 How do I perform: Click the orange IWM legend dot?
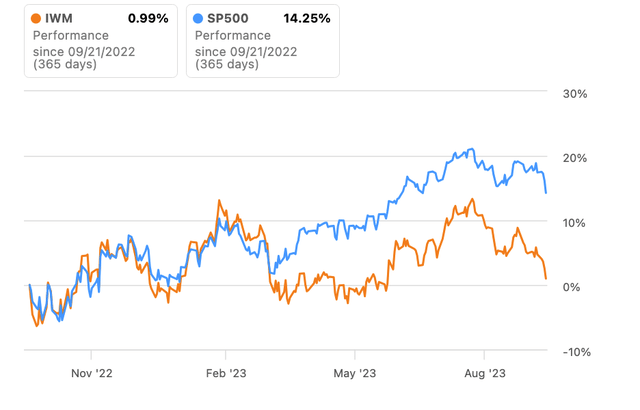pos(37,19)
